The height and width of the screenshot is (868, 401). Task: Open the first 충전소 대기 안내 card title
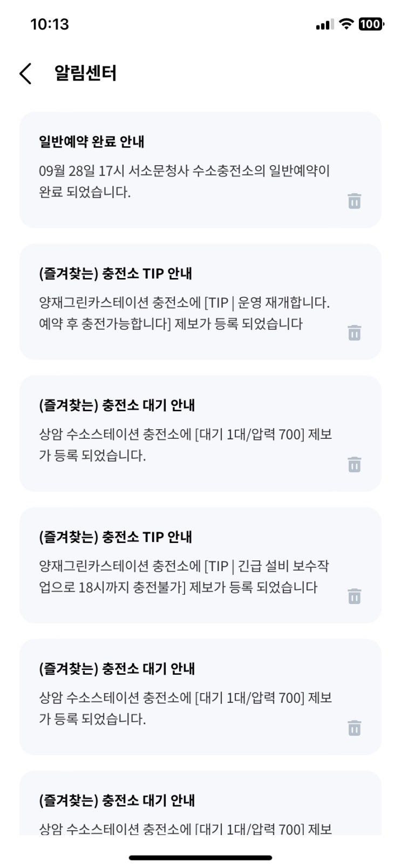coord(117,405)
